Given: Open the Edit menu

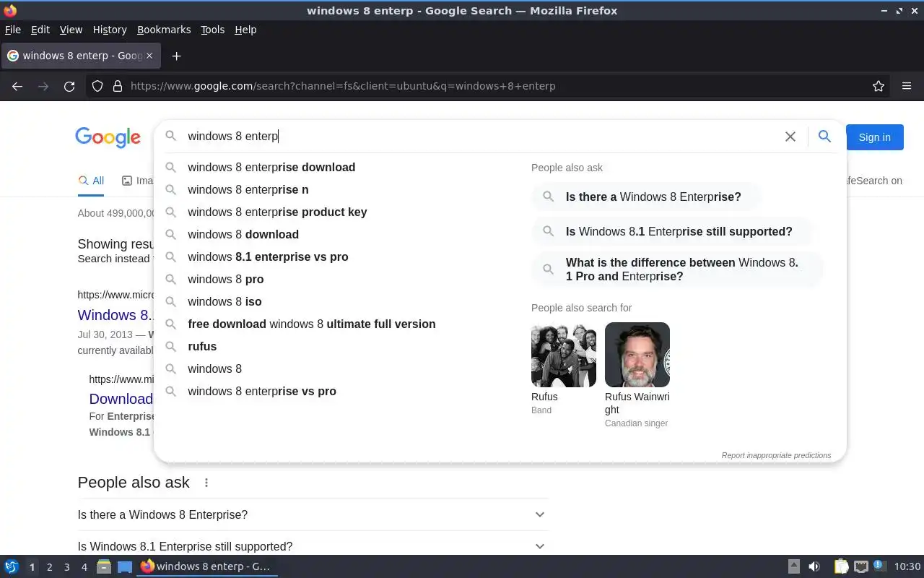Looking at the screenshot, I should [40, 30].
